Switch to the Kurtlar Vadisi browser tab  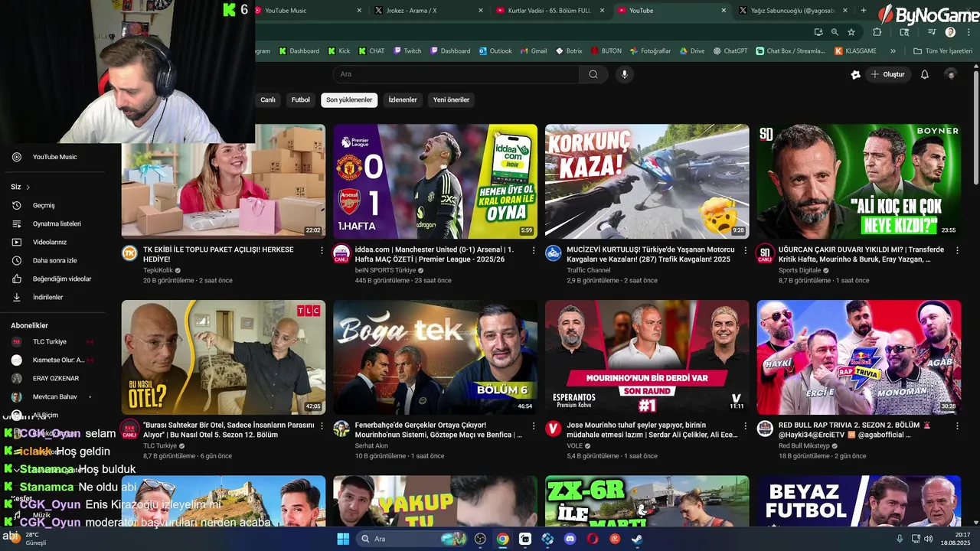tap(549, 11)
